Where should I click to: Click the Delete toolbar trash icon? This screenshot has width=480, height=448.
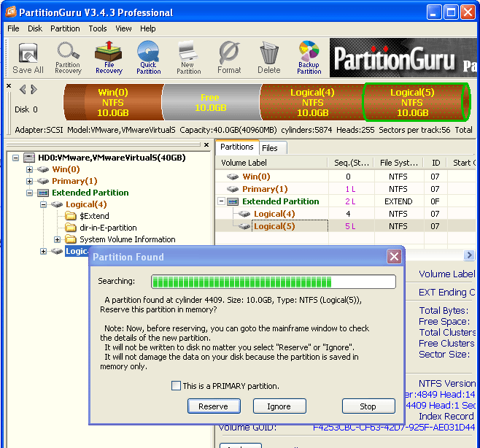(x=269, y=58)
